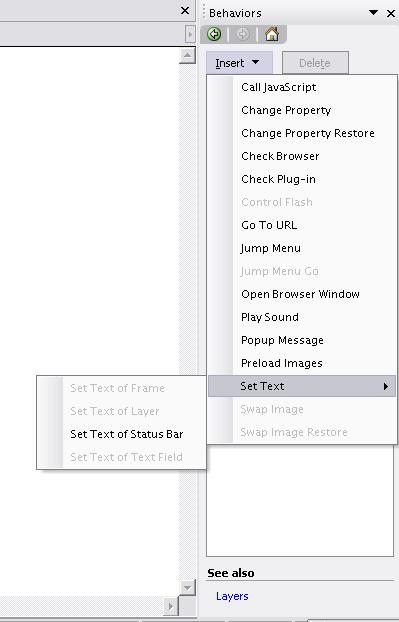Open the Behaviors pane options arrow
The image size is (399, 622).
373,13
